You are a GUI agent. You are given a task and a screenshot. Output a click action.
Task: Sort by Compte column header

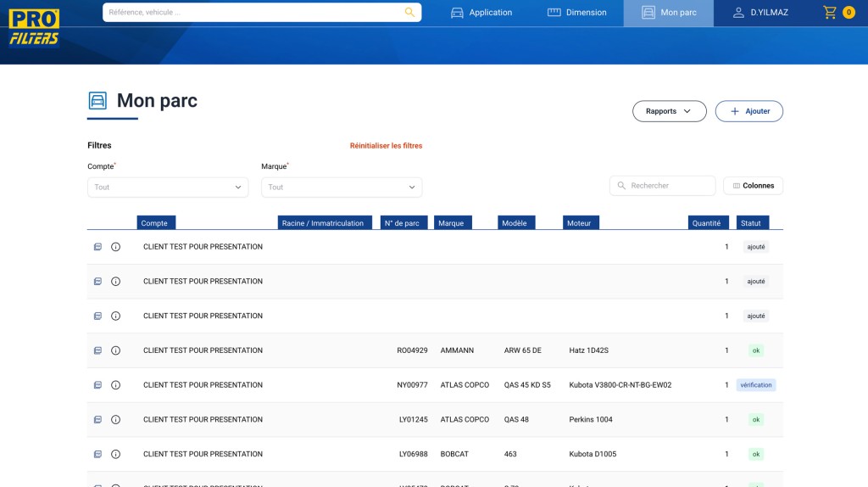156,223
